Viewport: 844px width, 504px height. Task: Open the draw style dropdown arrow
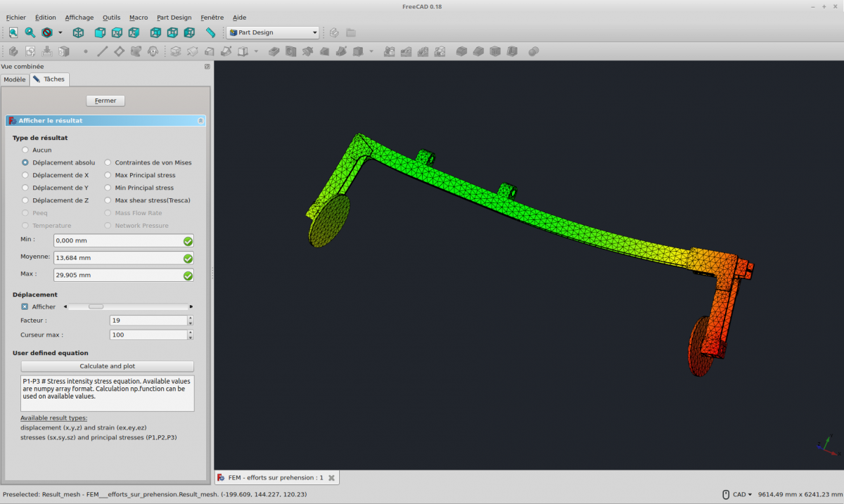pos(60,32)
